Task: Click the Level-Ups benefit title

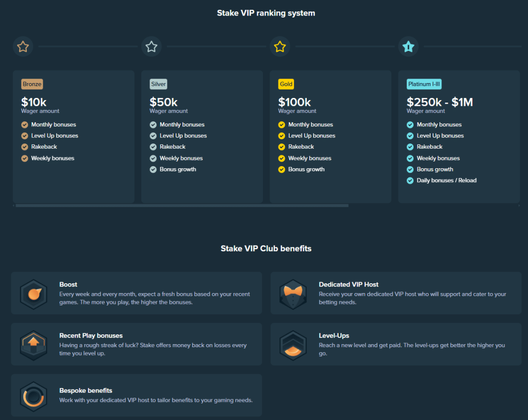Action: 334,336
